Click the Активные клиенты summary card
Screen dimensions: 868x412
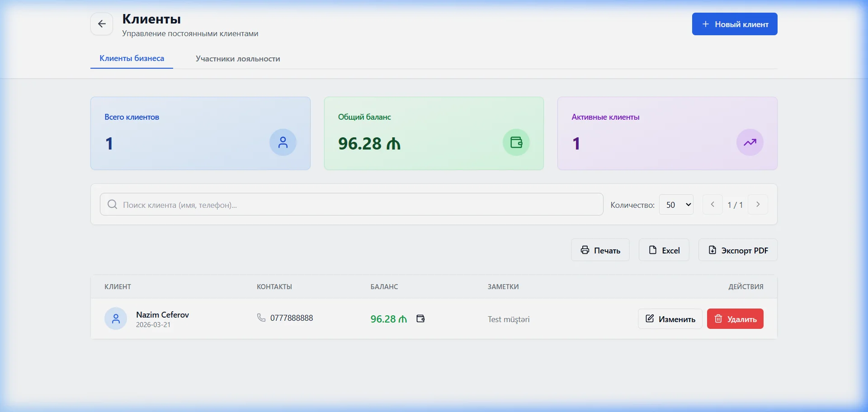click(x=667, y=133)
